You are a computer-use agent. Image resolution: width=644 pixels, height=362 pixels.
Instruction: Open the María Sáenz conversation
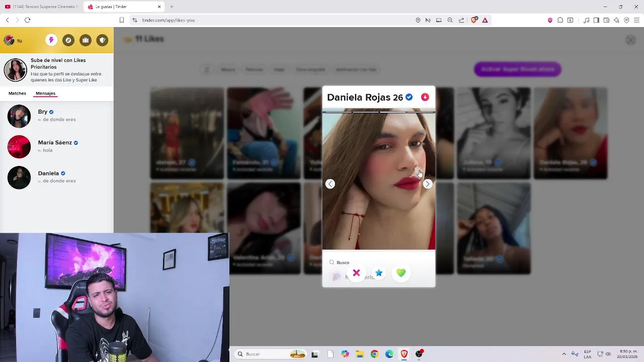pyautogui.click(x=57, y=147)
